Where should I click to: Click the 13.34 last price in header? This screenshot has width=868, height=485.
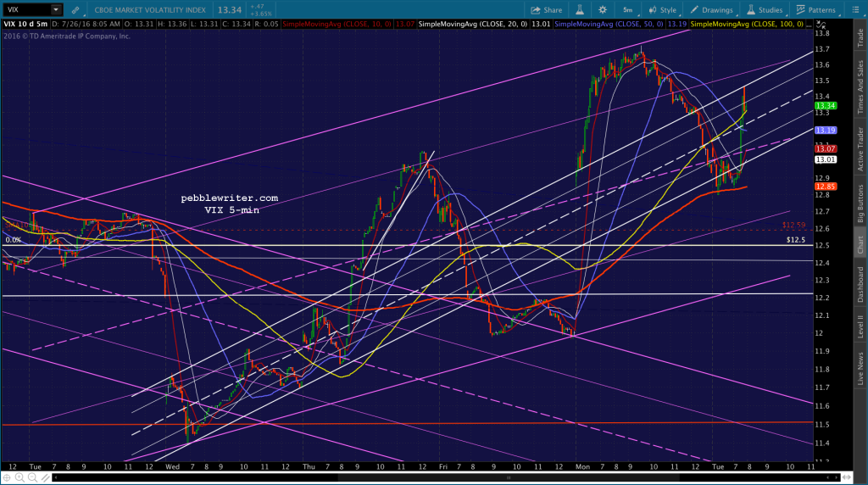229,10
